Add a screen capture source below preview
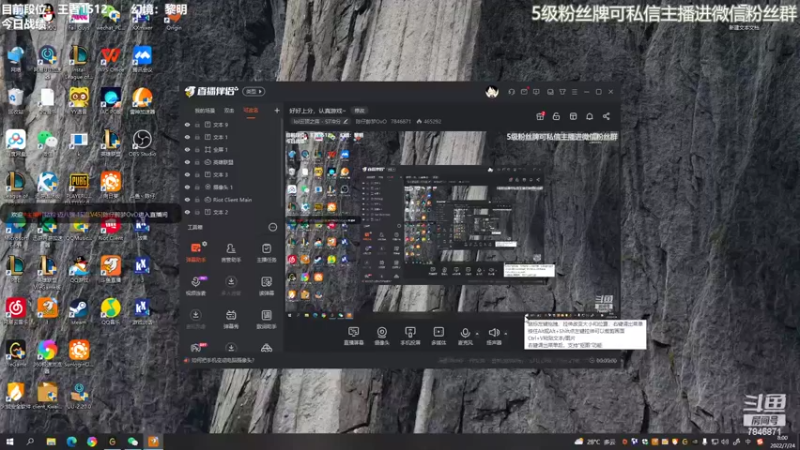 click(x=353, y=336)
